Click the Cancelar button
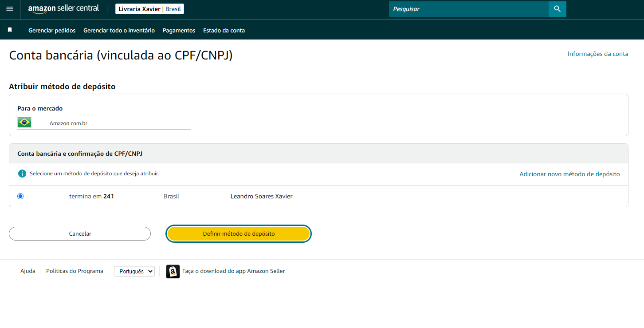 [80, 234]
